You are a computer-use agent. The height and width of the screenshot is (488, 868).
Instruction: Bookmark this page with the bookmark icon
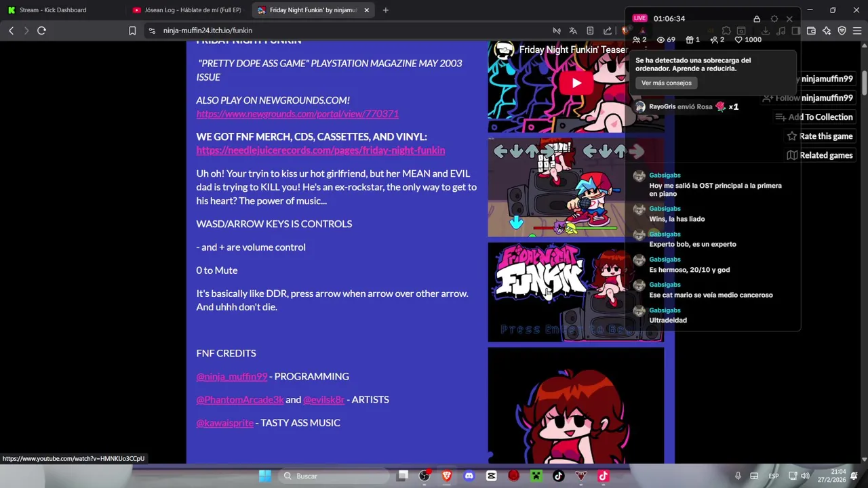pyautogui.click(x=132, y=30)
